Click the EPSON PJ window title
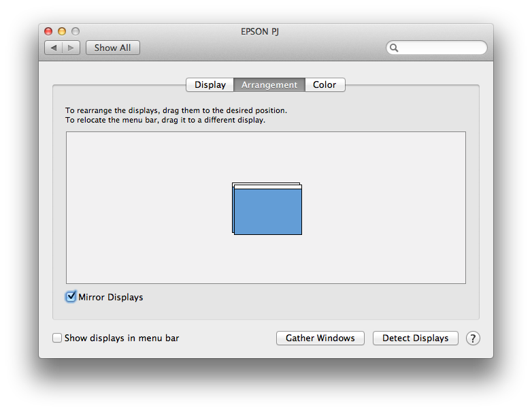 click(260, 31)
